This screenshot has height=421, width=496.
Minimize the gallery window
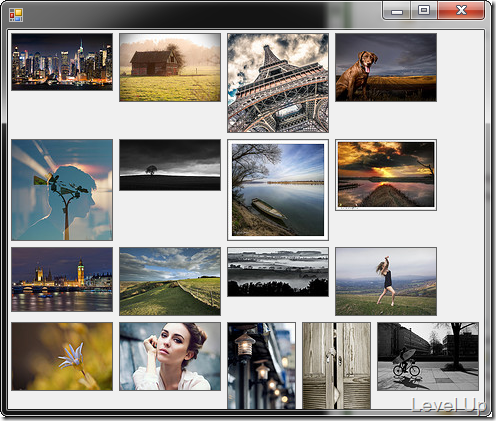tap(396, 11)
